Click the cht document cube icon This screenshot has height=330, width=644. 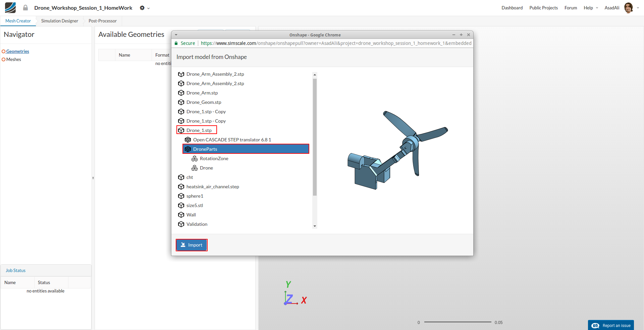pyautogui.click(x=181, y=177)
